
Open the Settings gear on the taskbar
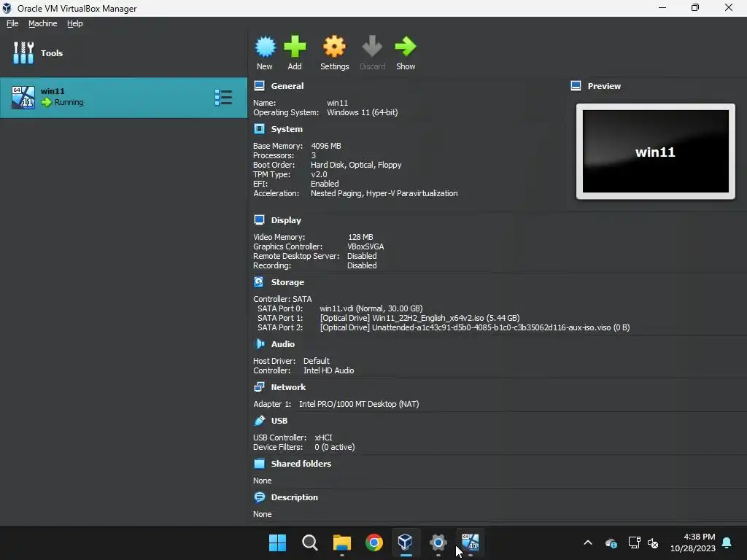click(x=438, y=542)
